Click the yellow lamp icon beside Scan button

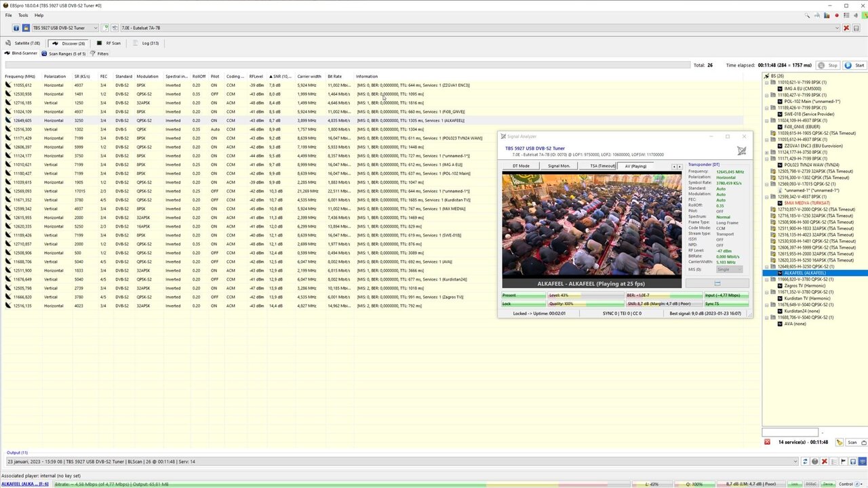[840, 442]
